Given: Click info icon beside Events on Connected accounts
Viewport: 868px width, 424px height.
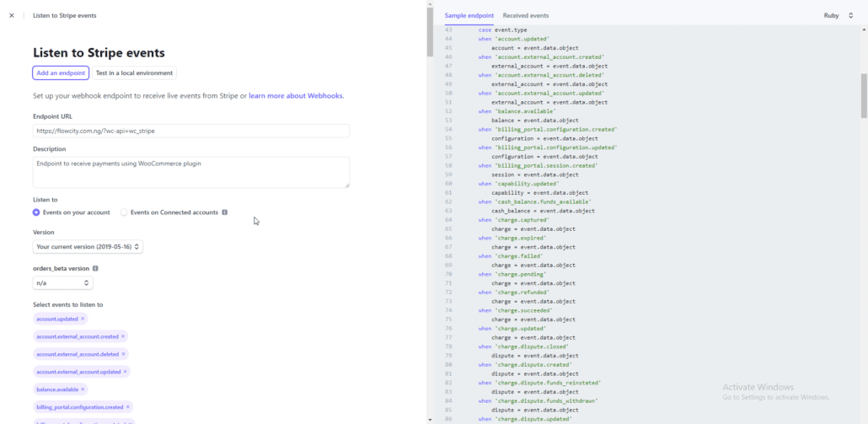Looking at the screenshot, I should (224, 212).
